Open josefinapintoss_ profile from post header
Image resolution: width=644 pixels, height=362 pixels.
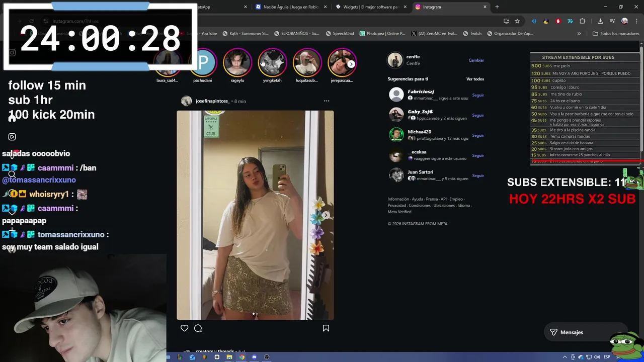[x=212, y=101]
